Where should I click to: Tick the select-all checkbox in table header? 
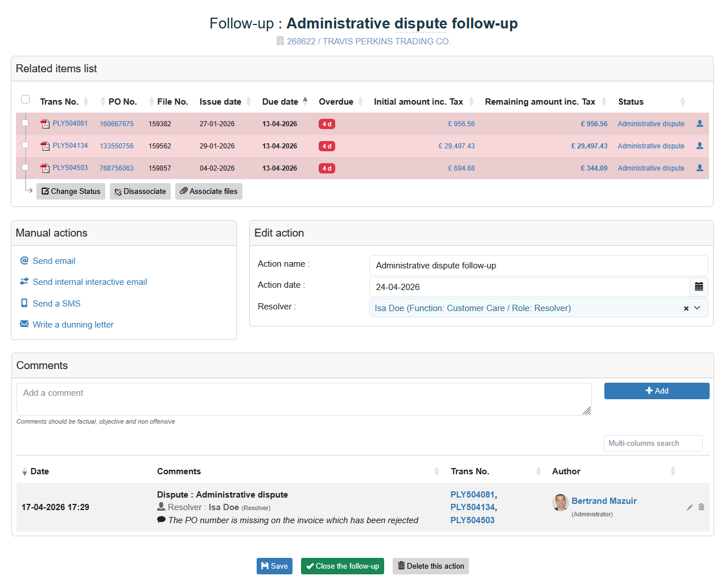(x=26, y=100)
